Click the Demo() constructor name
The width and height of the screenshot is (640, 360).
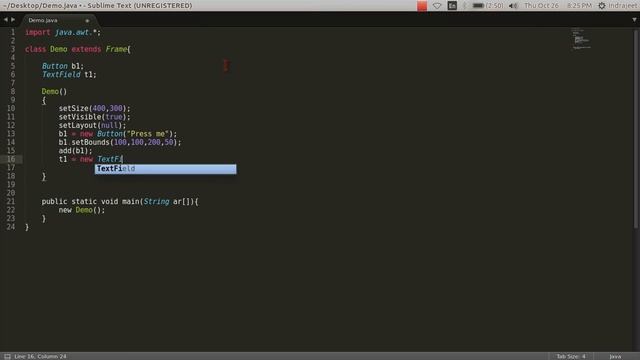(x=50, y=91)
